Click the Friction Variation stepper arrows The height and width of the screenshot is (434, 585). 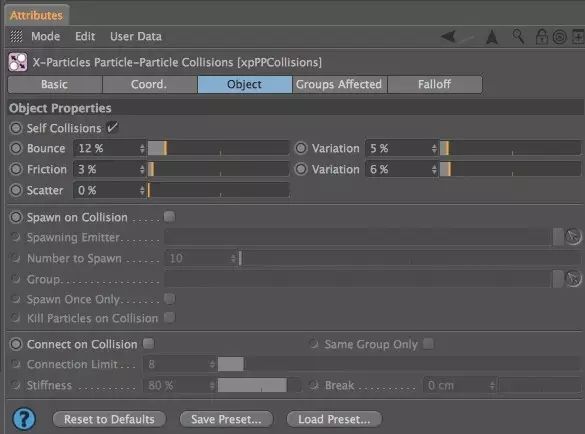(434, 169)
